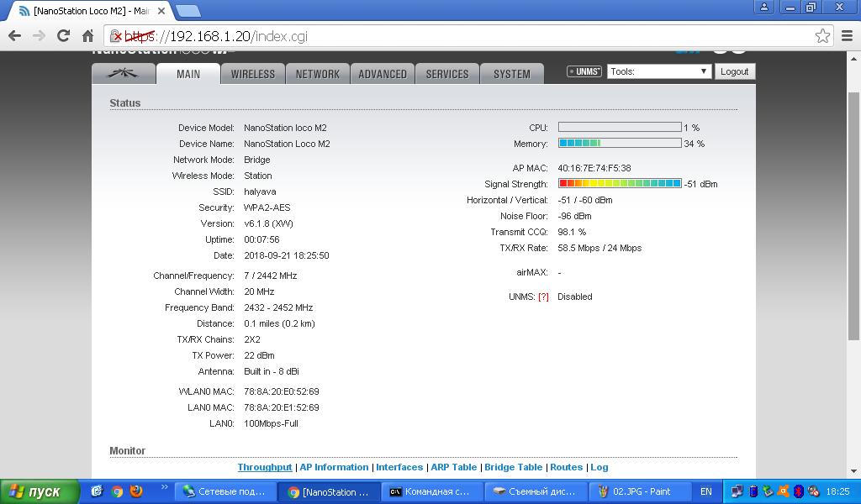Switch to 'Съемный дис...' taskbar window
The width and height of the screenshot is (861, 504).
536,491
